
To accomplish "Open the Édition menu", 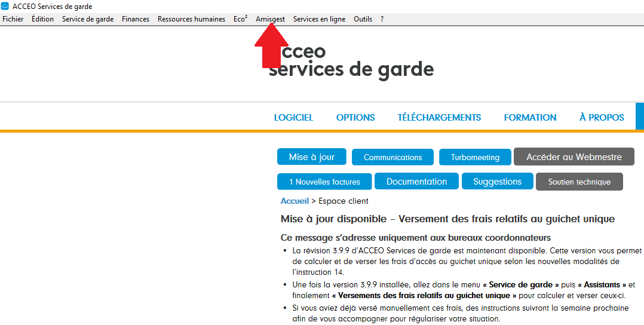I will [42, 19].
